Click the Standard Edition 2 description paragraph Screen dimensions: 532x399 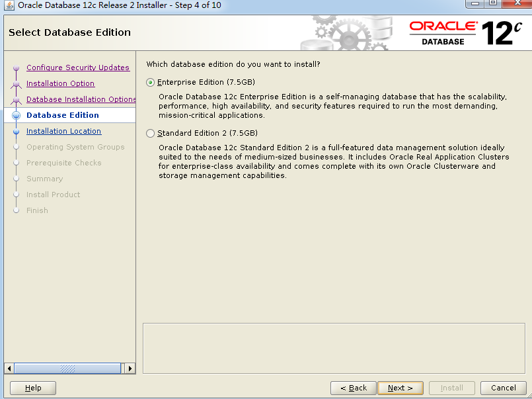(334, 161)
